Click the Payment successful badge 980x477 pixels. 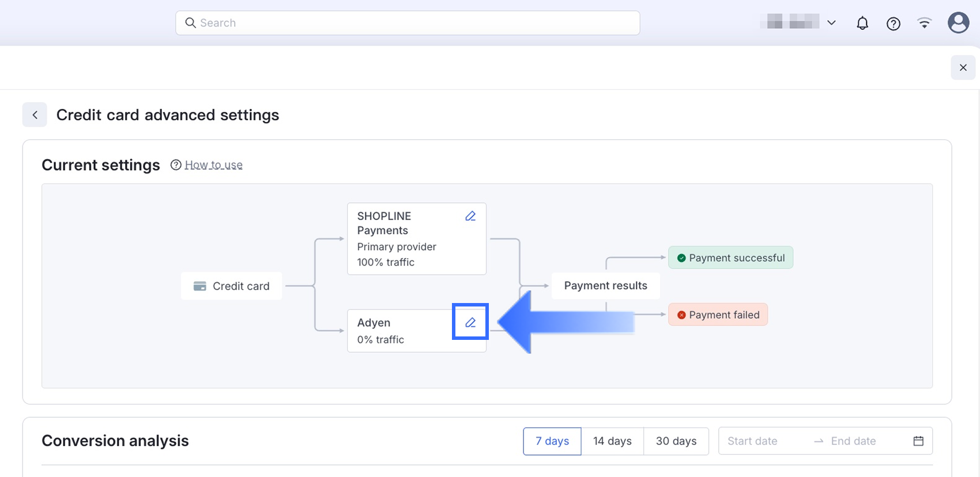(x=730, y=258)
